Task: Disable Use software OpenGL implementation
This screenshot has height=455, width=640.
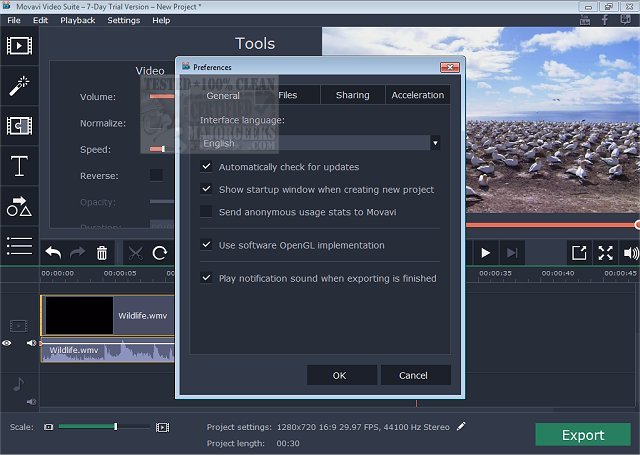Action: pyautogui.click(x=206, y=245)
